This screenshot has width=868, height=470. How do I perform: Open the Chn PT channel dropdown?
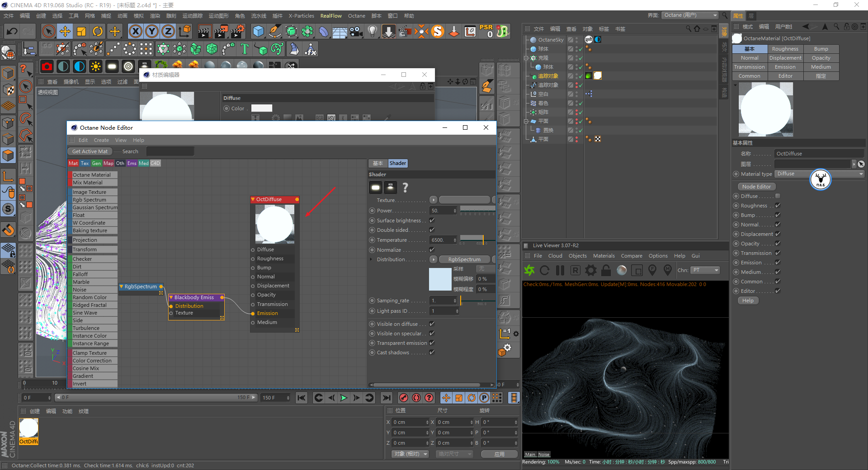click(x=705, y=270)
